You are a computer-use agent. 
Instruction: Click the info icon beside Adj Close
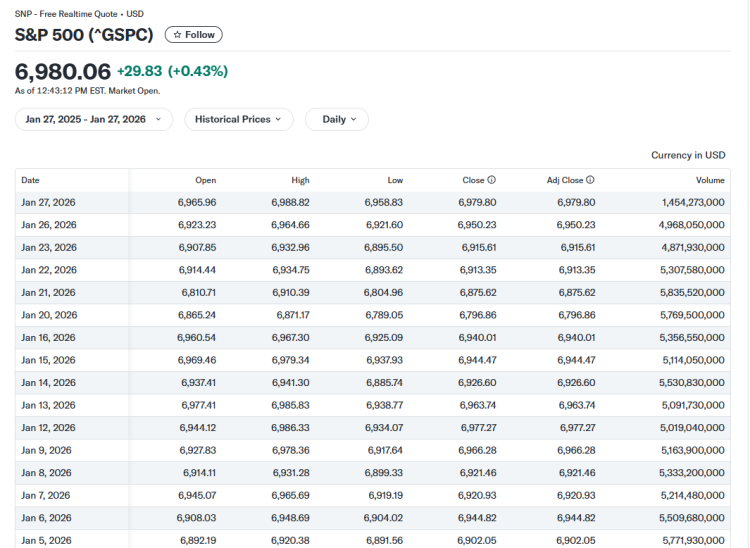(x=590, y=180)
